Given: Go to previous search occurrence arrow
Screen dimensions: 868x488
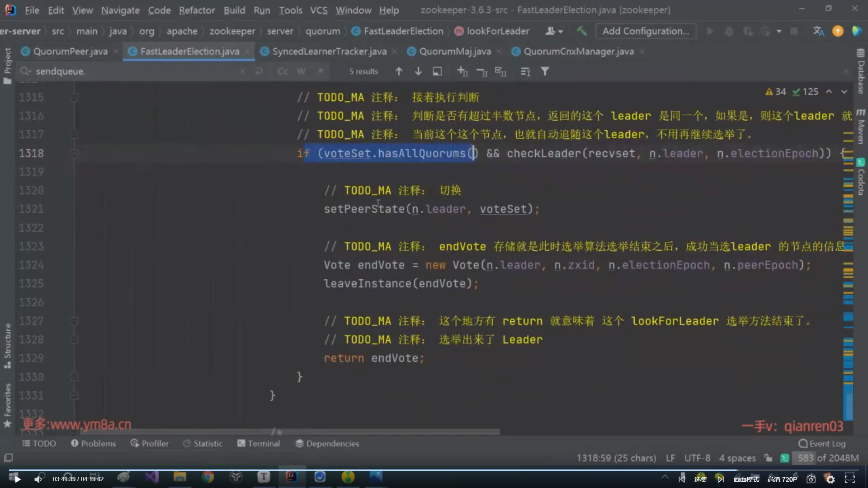Looking at the screenshot, I should click(399, 71).
